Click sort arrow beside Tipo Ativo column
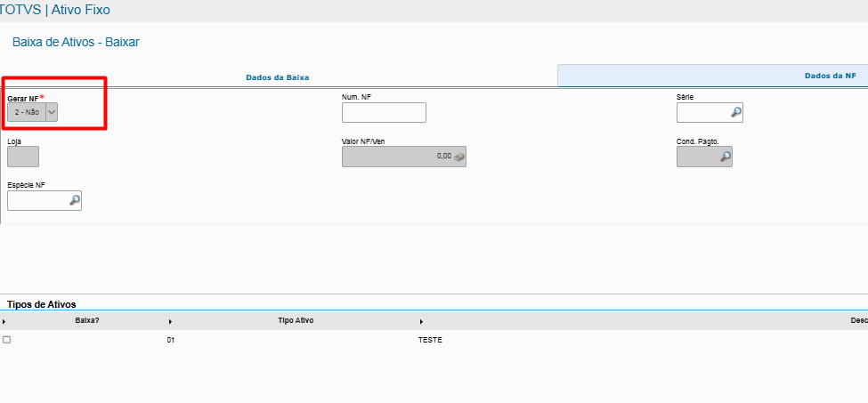This screenshot has height=403, width=868. click(x=170, y=322)
